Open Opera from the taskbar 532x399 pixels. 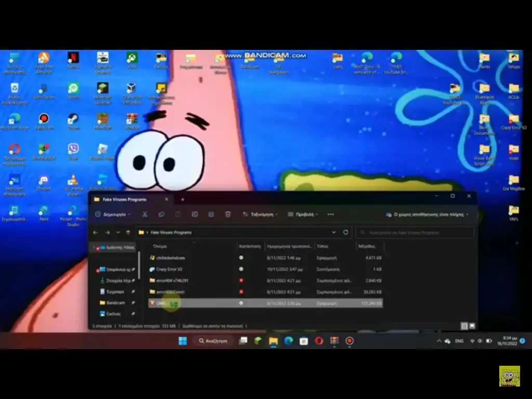(x=319, y=341)
